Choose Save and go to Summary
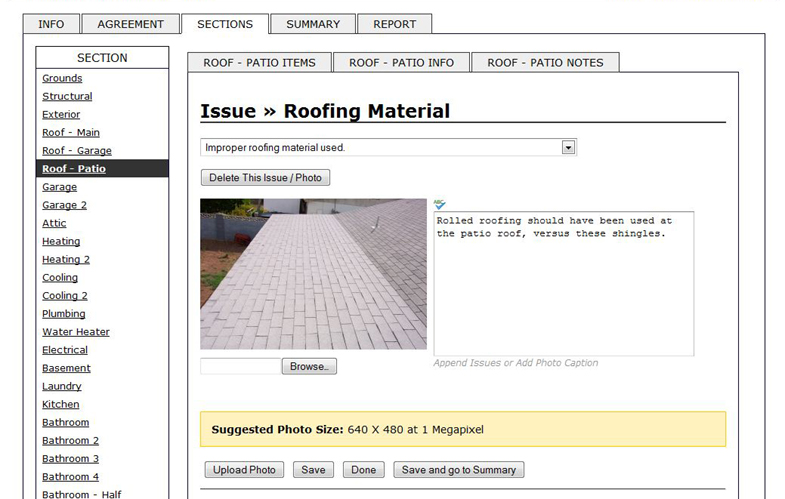The width and height of the screenshot is (785, 499). pos(459,470)
